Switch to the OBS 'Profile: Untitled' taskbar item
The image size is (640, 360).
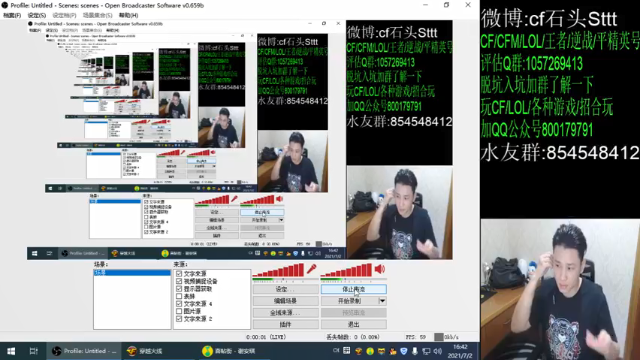click(x=84, y=351)
